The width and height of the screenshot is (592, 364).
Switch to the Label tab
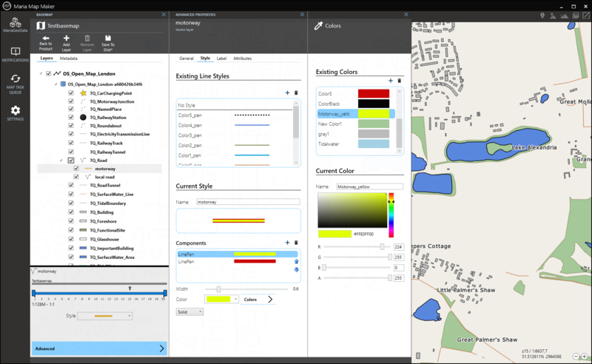tap(221, 58)
